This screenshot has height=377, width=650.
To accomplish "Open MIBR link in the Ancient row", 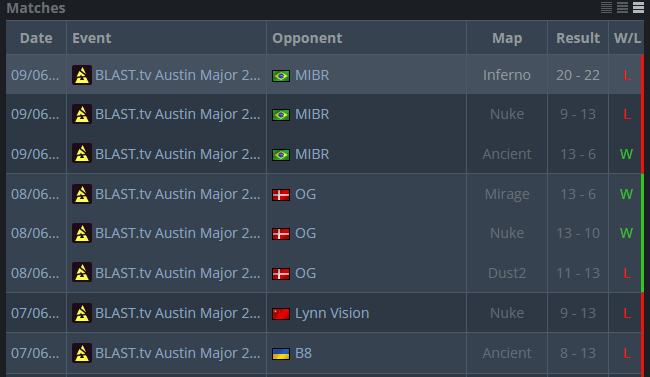I will (x=312, y=154).
